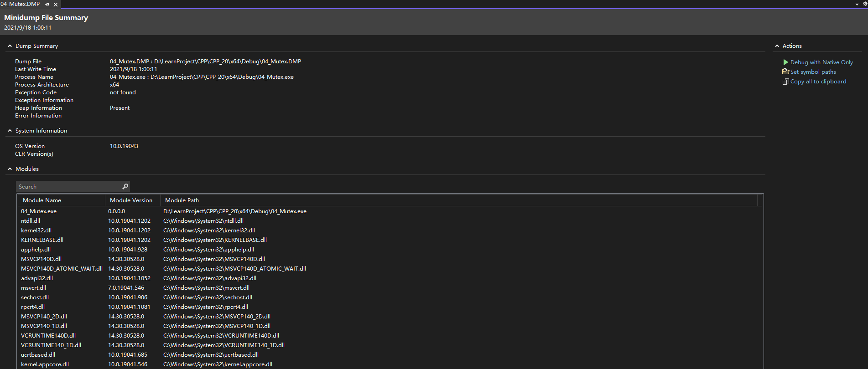Pin the 04_Mutex.DMP tab
The width and height of the screenshot is (868, 369).
pos(47,4)
